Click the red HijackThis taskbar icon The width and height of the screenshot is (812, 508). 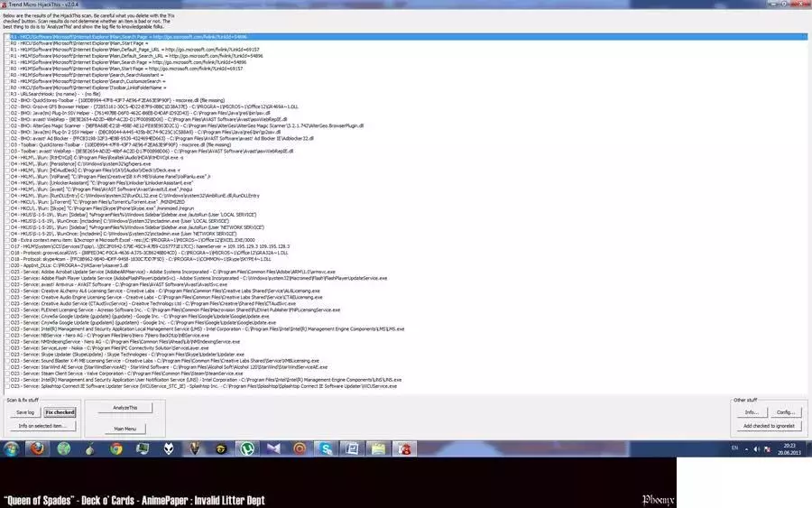click(x=404, y=448)
